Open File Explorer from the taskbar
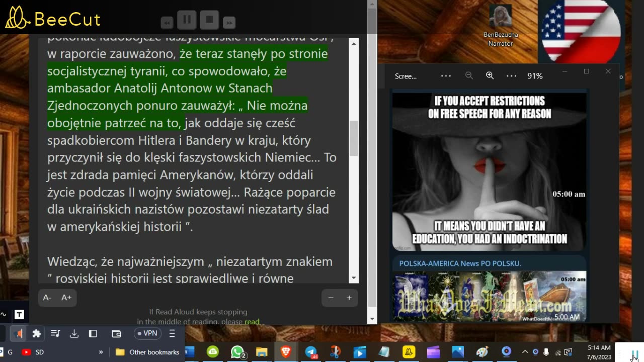644x362 pixels. pyautogui.click(x=262, y=352)
